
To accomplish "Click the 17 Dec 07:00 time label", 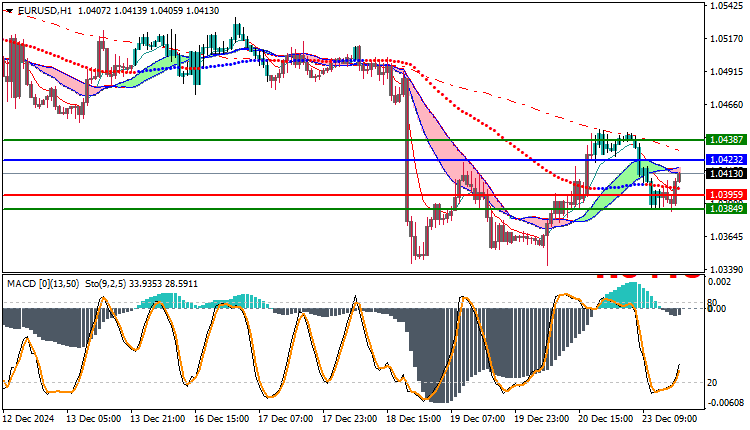I will pos(286,419).
